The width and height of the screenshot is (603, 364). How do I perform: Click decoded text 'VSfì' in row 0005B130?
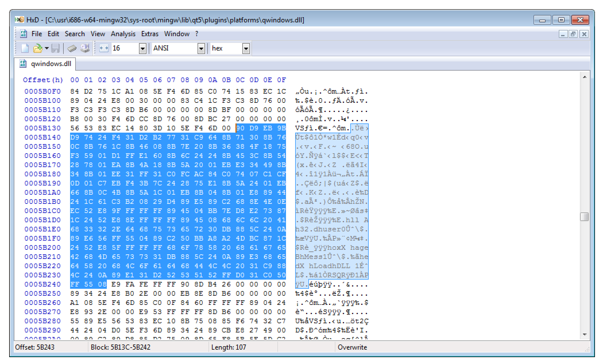click(304, 128)
